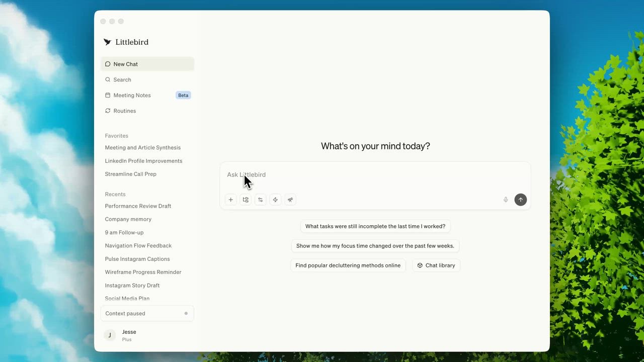The image size is (644, 362).
Task: Click the plus attachment icon in the composer
Action: tap(230, 200)
